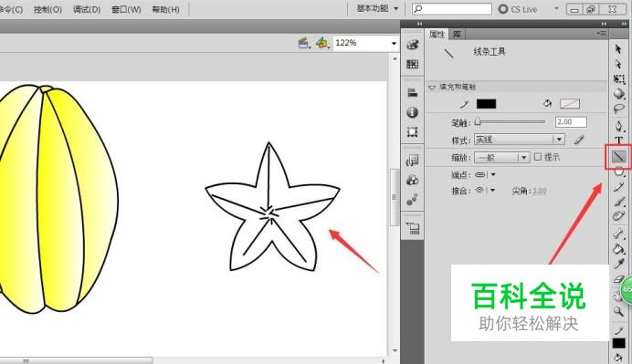Click the stroke color black swatch in properties
The height and width of the screenshot is (364, 632).
click(x=486, y=104)
